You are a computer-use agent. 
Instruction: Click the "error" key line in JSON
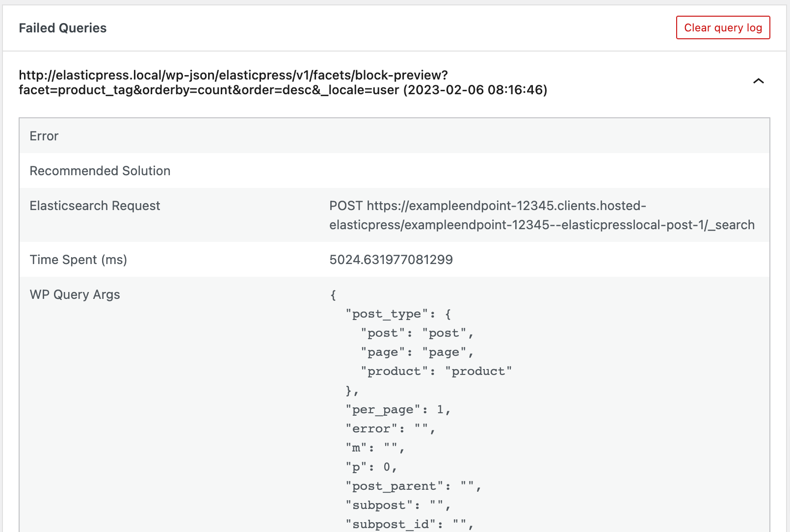[x=390, y=428]
